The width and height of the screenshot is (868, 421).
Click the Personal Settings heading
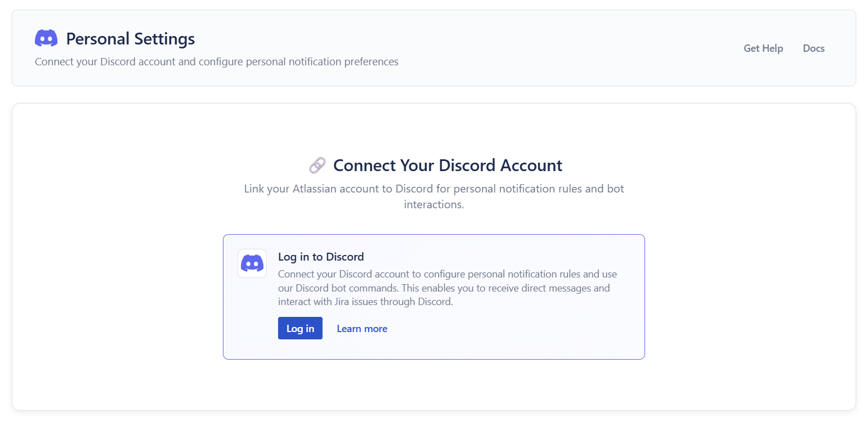pos(131,38)
